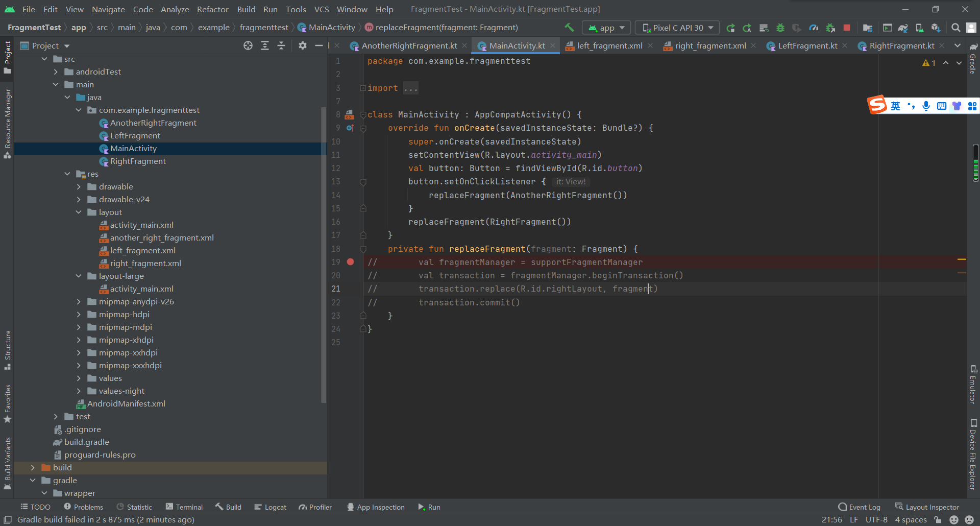
Task: Open the Event Log panel
Action: 860,507
